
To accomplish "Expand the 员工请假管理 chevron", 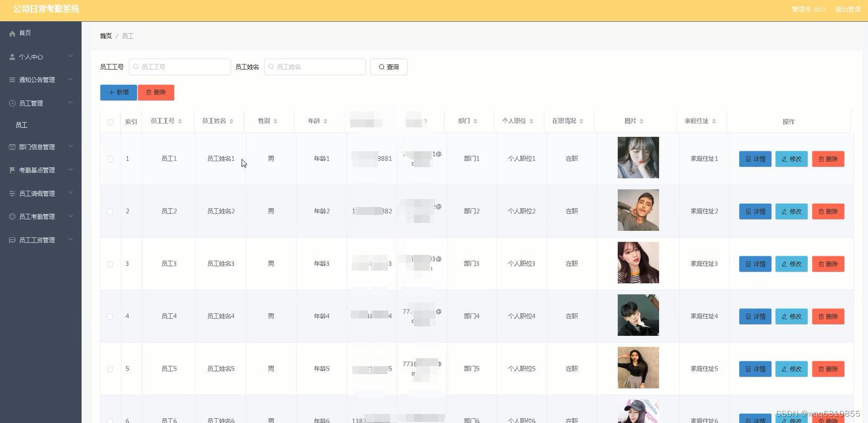I will point(71,193).
